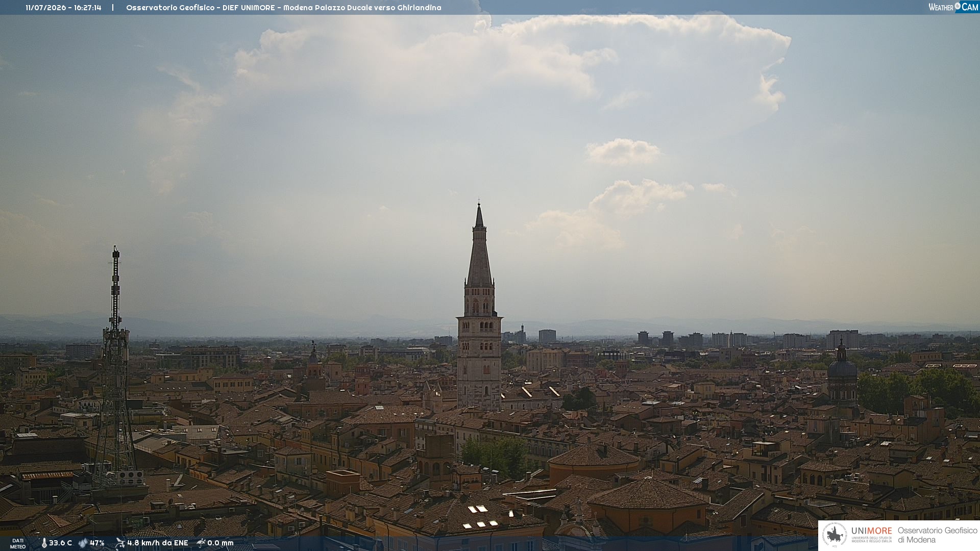Click the Osservatorio Geofisico DIEF UNIMORE title
980x551 pixels.
click(284, 8)
